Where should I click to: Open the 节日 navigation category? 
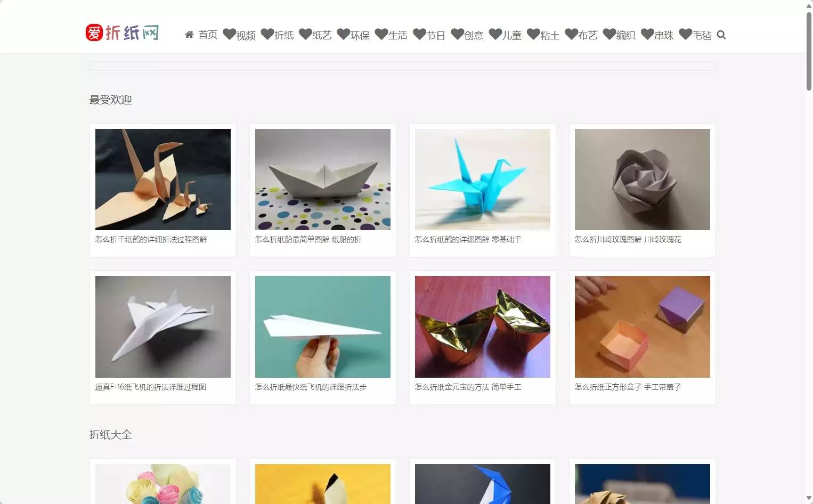(x=436, y=36)
